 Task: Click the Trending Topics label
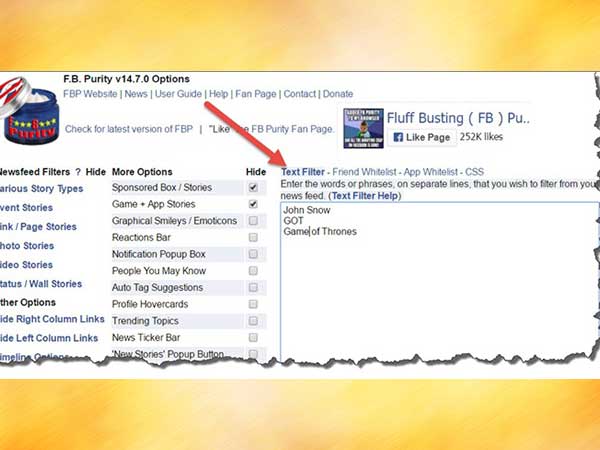145,321
